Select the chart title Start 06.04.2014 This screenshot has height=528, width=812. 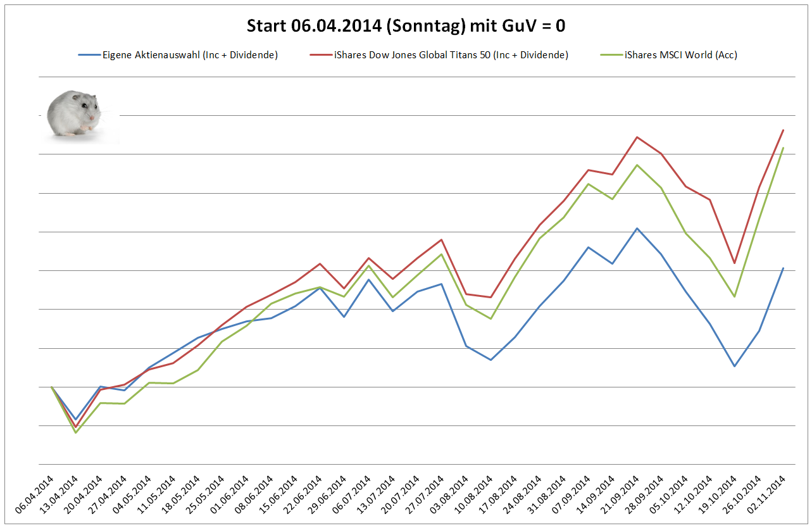coord(406,26)
